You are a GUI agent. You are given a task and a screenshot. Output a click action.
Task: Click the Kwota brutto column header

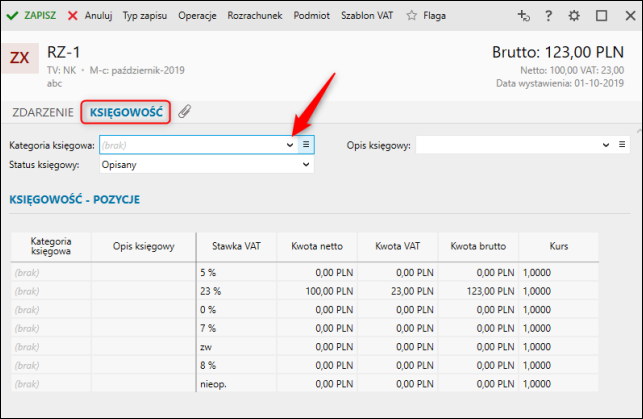pyautogui.click(x=478, y=246)
